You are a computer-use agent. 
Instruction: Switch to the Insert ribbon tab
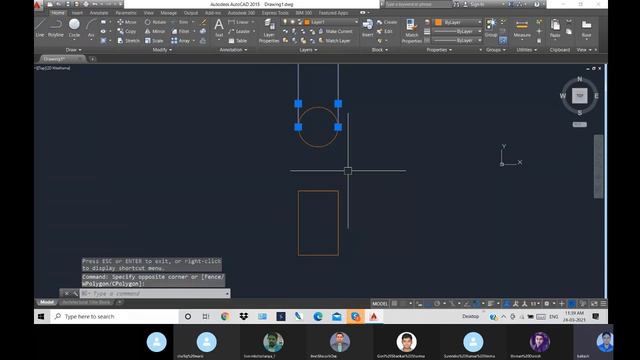pyautogui.click(x=77, y=13)
